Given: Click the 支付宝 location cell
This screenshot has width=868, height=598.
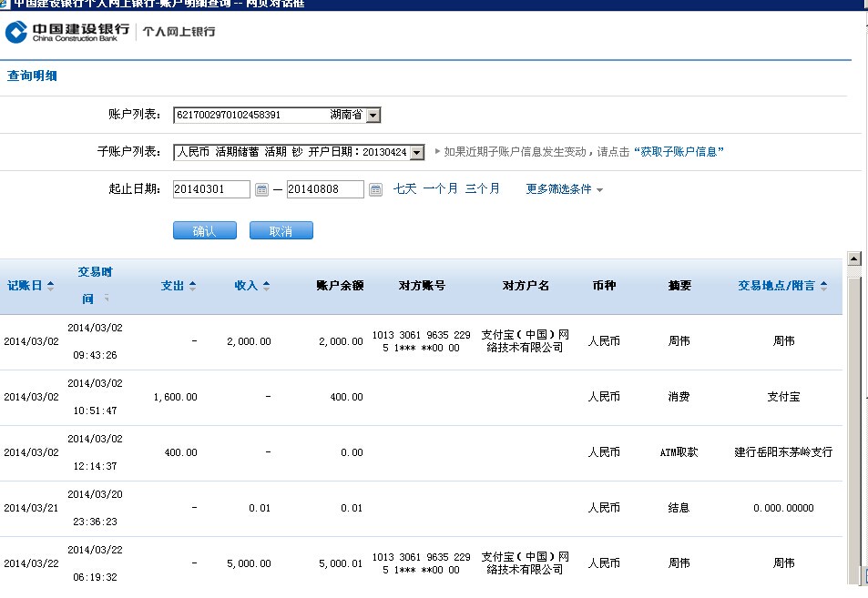Looking at the screenshot, I should coord(783,397).
